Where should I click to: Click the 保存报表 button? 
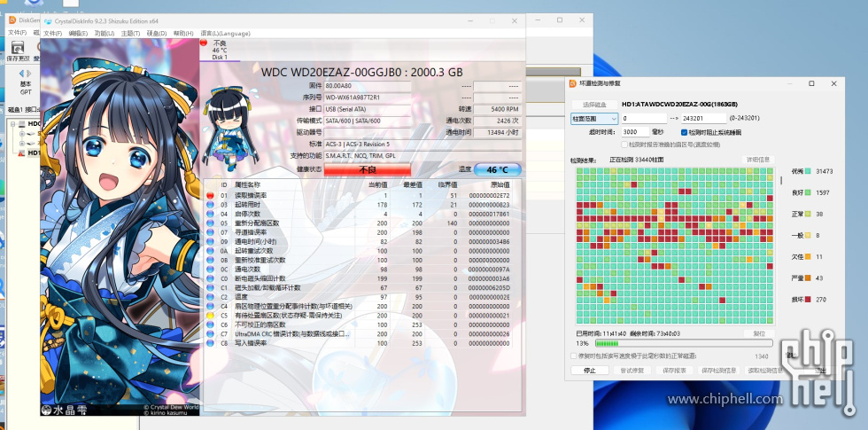coord(674,371)
